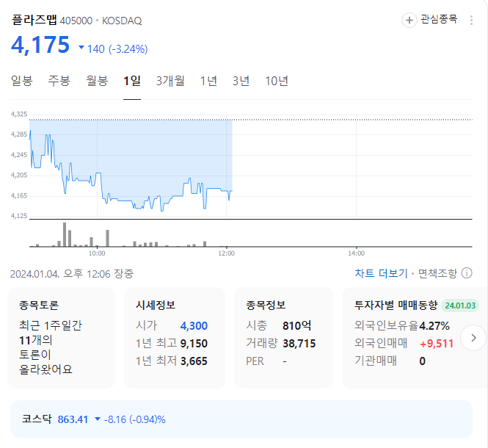Click the disclaimer info circle icon
Image resolution: width=488 pixels, height=448 pixels.
[x=466, y=273]
